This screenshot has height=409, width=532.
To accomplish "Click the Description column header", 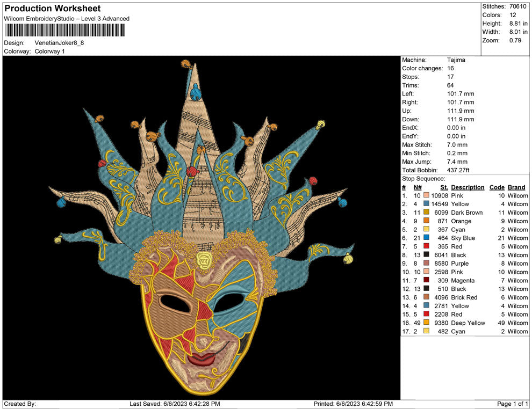I will [x=468, y=187].
